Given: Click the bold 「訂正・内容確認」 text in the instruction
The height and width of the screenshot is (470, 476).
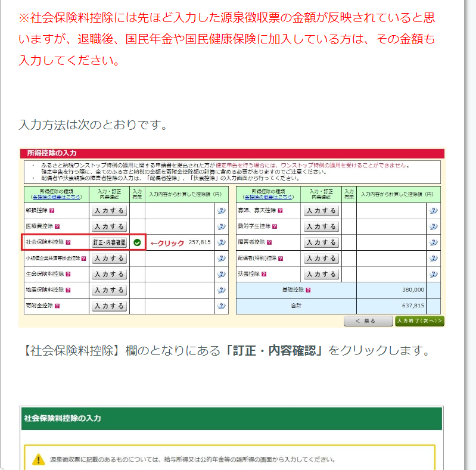Looking at the screenshot, I should point(275,350).
